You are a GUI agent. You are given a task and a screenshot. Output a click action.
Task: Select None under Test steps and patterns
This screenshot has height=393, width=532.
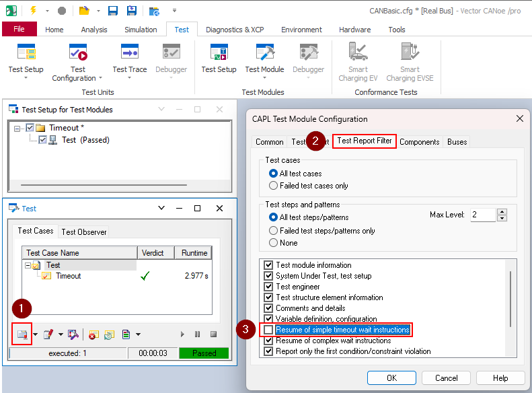(x=273, y=242)
